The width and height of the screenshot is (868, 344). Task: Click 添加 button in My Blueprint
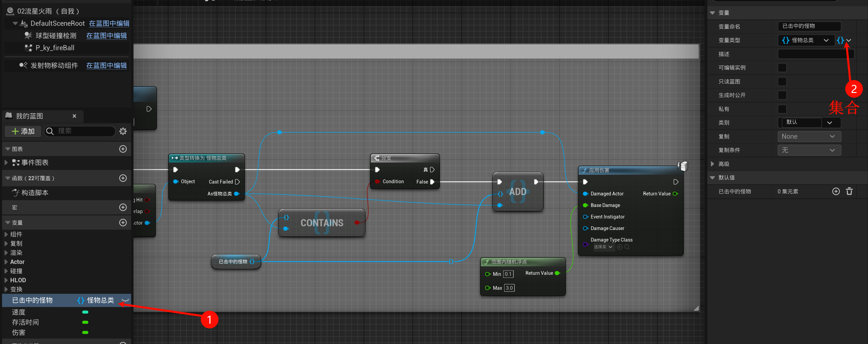coord(23,131)
